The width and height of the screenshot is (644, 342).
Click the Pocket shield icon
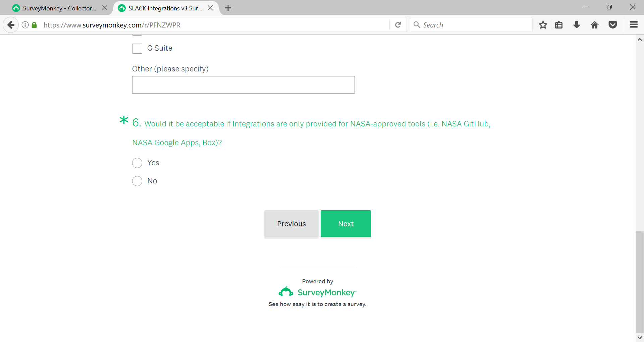[613, 25]
